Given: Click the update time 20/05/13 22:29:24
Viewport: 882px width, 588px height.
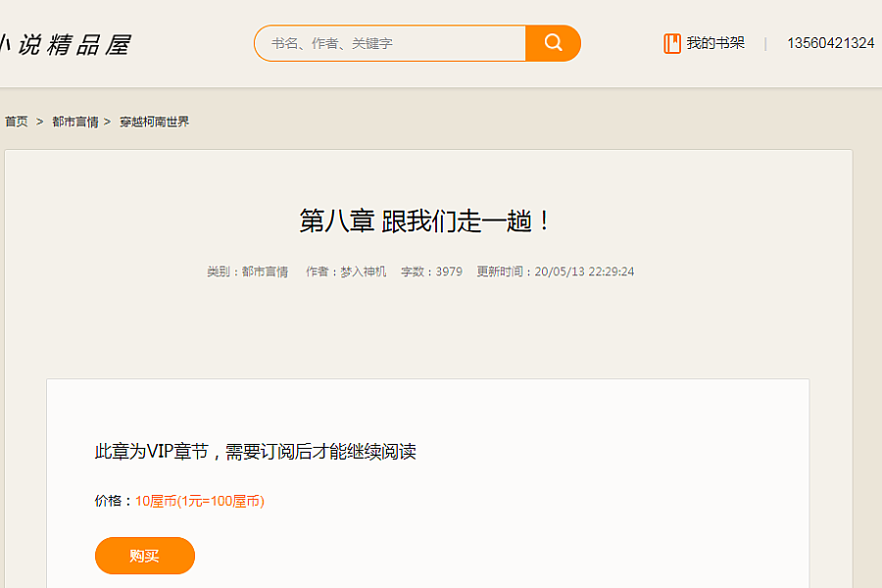Looking at the screenshot, I should 584,271.
